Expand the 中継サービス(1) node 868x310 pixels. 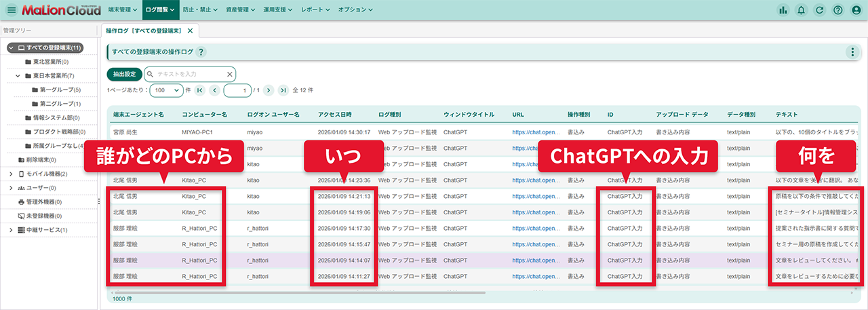[11, 230]
